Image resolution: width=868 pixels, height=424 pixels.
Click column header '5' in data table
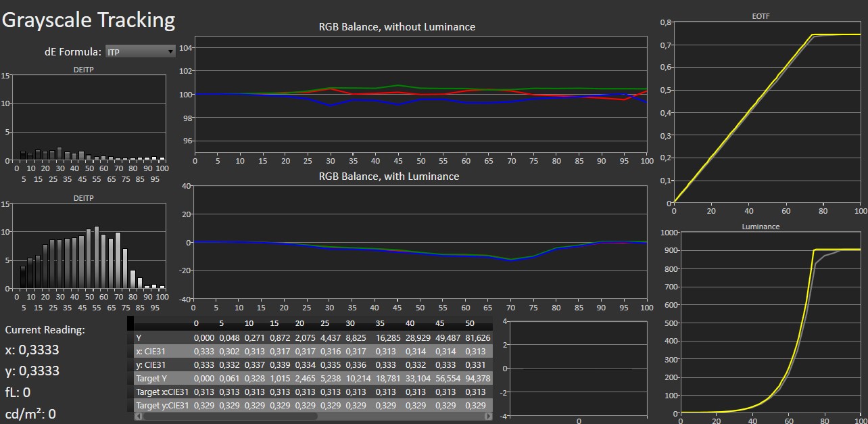tap(222, 323)
